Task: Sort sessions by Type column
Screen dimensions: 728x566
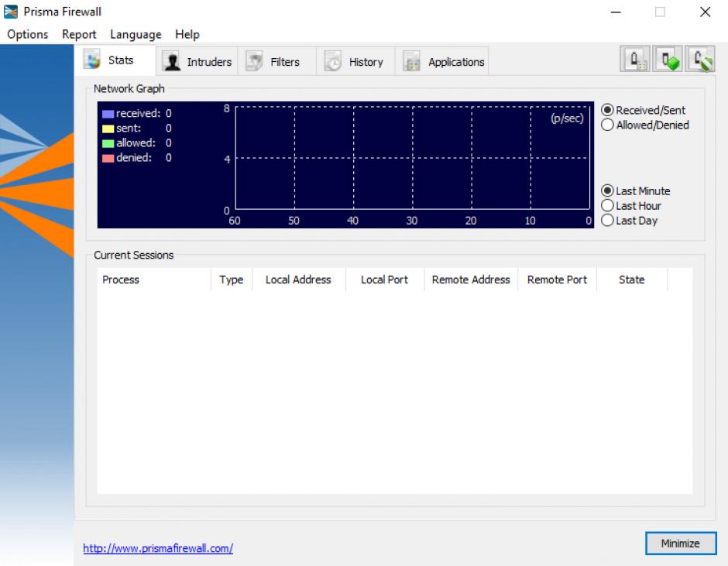Action: (x=232, y=280)
